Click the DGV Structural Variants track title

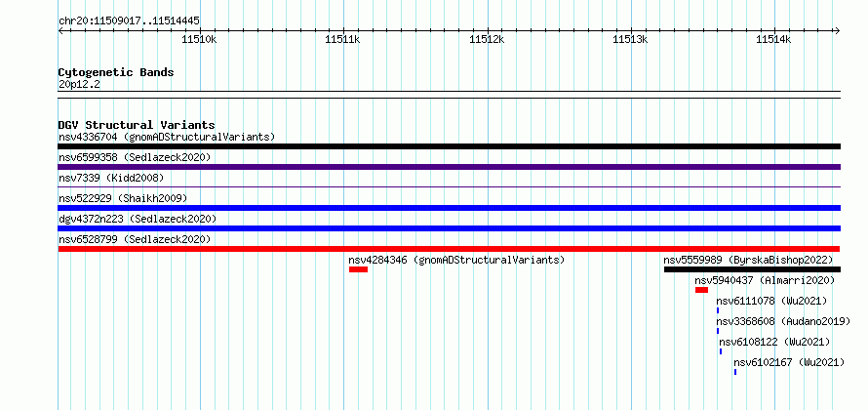click(137, 125)
